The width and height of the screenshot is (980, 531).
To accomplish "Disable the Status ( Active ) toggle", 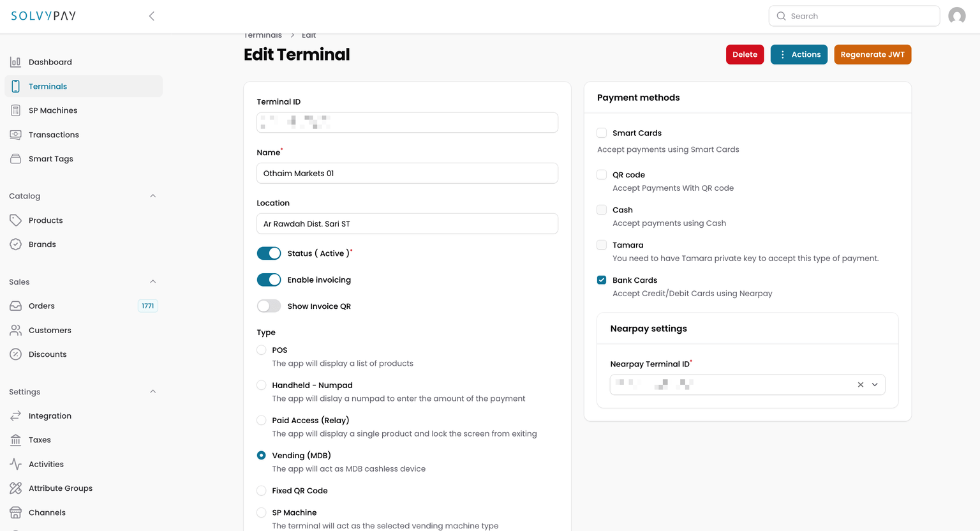I will 269,253.
